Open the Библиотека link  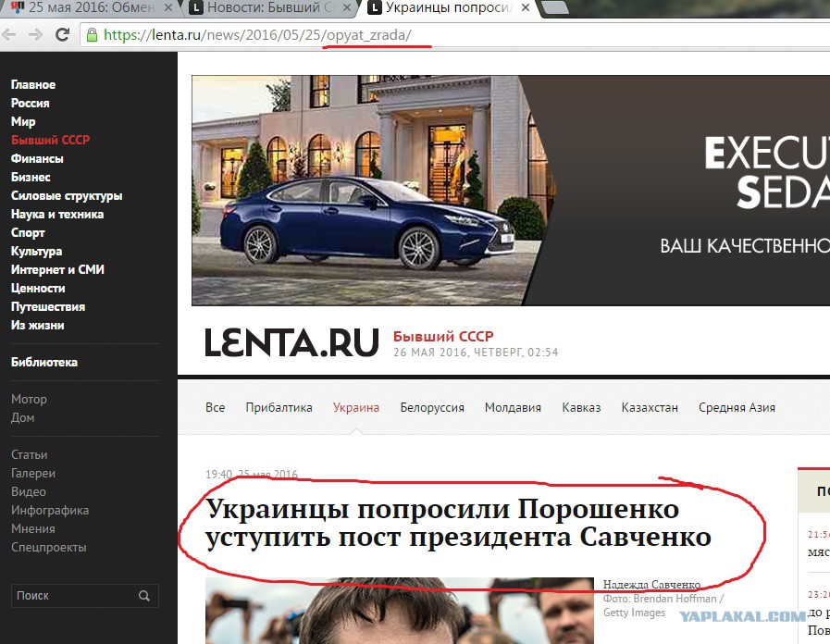44,363
